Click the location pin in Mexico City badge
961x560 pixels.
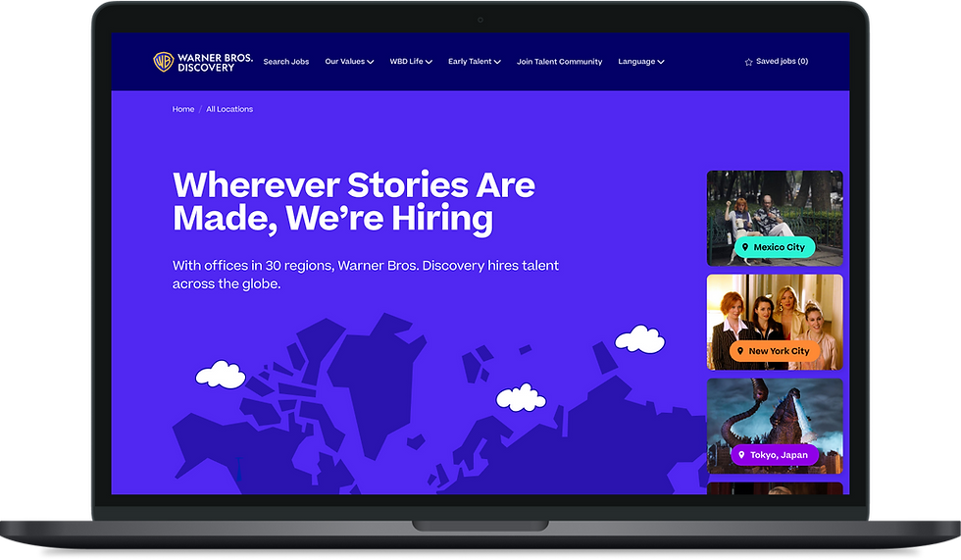(x=745, y=247)
